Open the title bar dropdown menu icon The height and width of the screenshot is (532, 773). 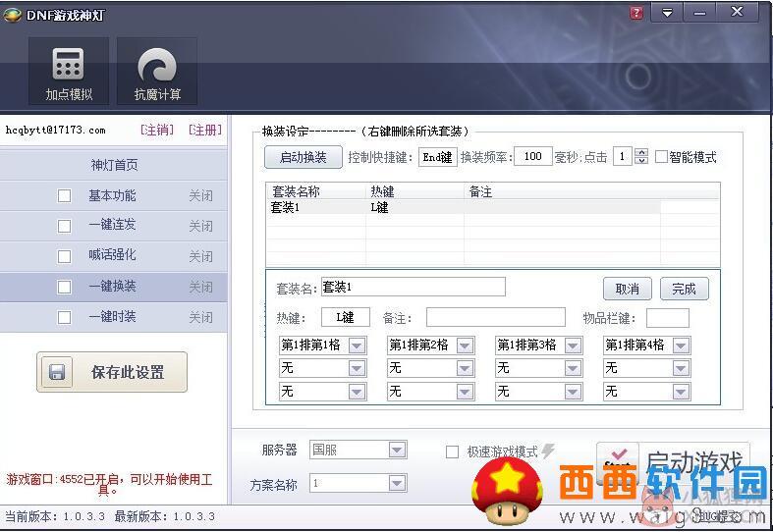pos(667,13)
